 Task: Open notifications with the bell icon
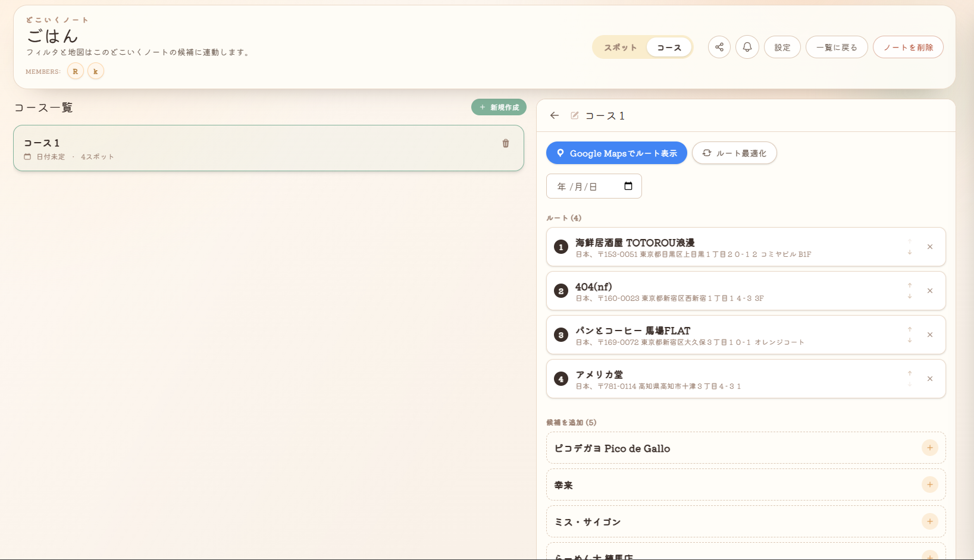747,47
